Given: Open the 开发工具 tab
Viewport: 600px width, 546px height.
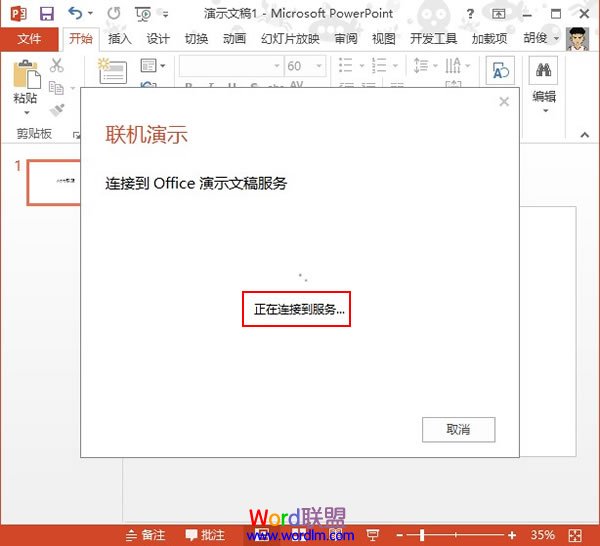Looking at the screenshot, I should (x=434, y=39).
